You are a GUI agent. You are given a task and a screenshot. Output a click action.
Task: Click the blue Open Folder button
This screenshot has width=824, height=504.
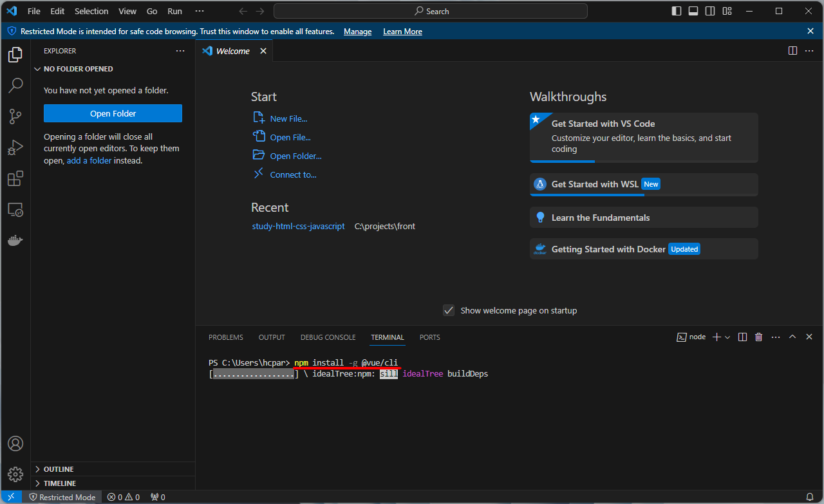[x=113, y=113]
